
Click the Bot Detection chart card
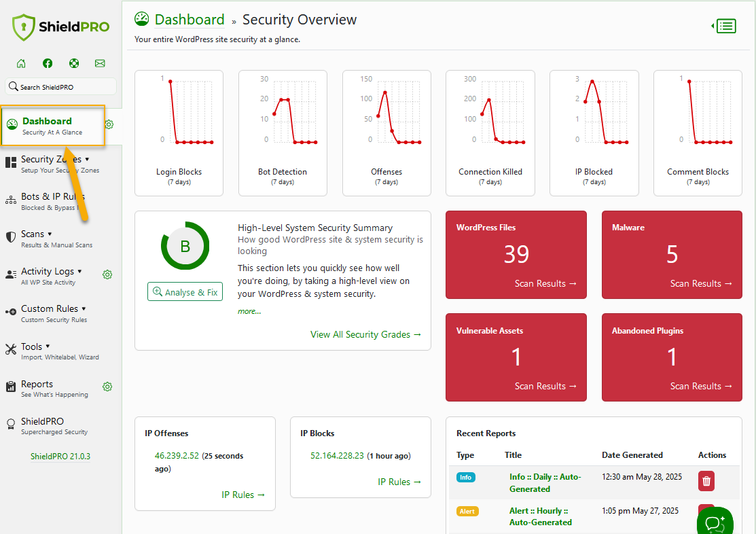coord(283,133)
